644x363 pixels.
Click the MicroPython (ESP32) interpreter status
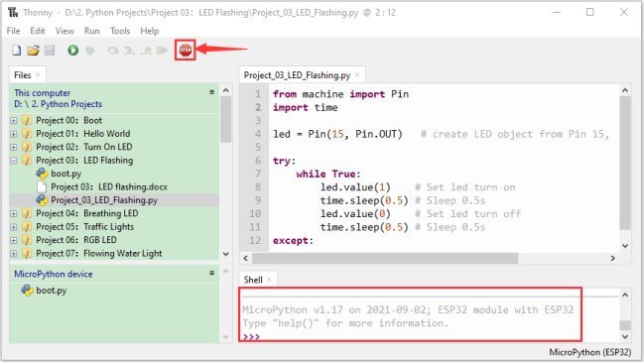click(589, 352)
